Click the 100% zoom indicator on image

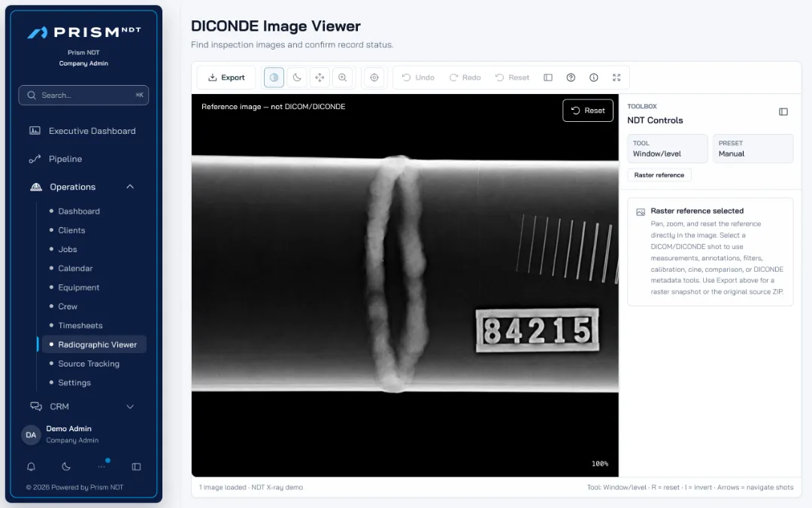click(x=600, y=464)
